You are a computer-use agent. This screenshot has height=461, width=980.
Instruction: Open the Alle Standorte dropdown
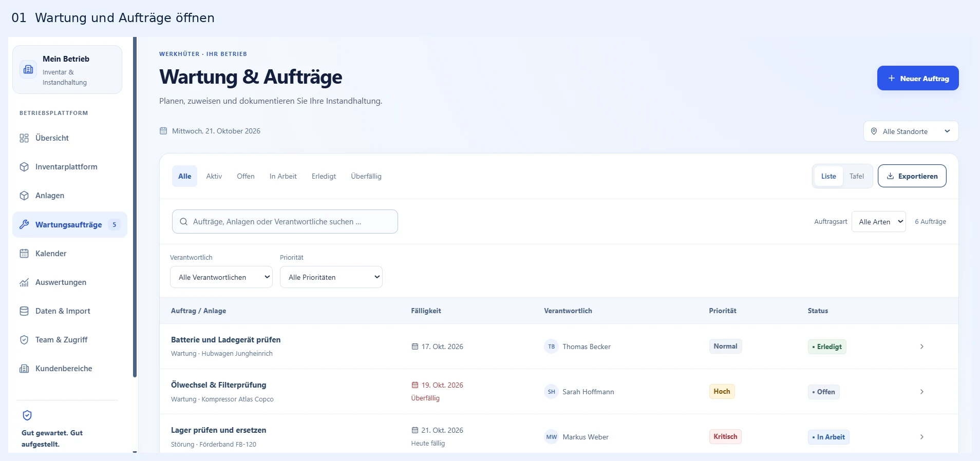pos(911,131)
